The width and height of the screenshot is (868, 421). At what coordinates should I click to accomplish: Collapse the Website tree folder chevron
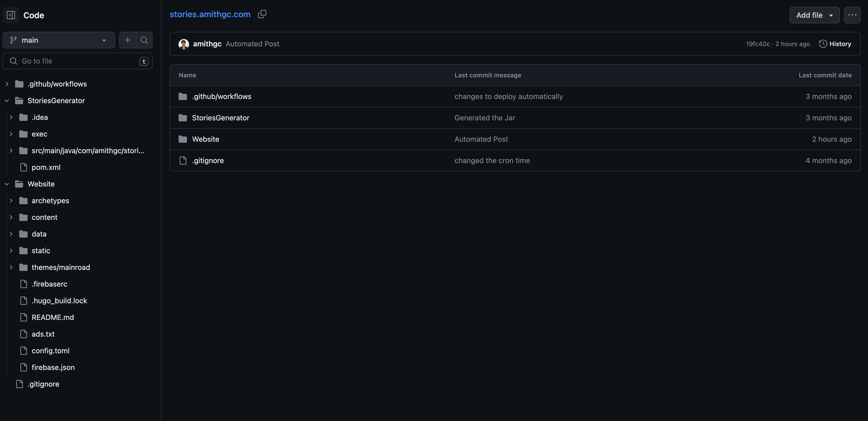point(7,184)
